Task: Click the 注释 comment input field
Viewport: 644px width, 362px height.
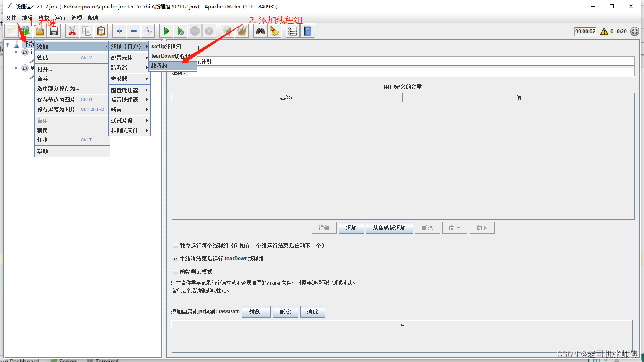Action: [x=411, y=72]
